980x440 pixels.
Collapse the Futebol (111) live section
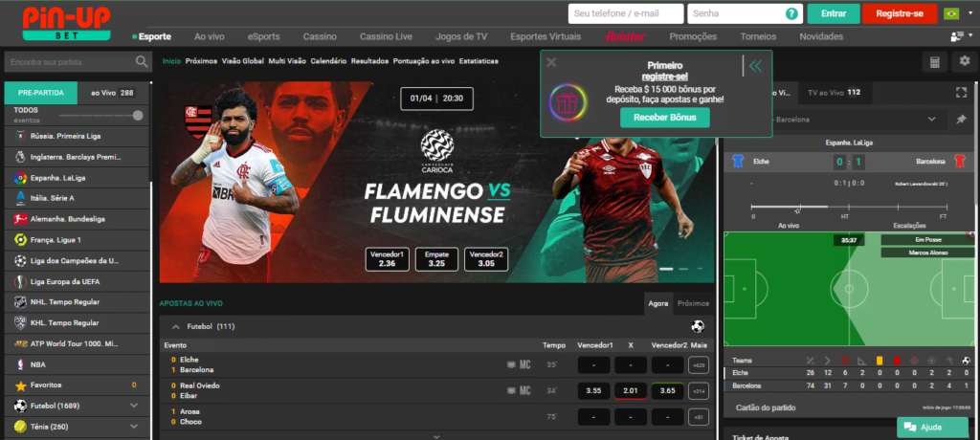point(176,326)
